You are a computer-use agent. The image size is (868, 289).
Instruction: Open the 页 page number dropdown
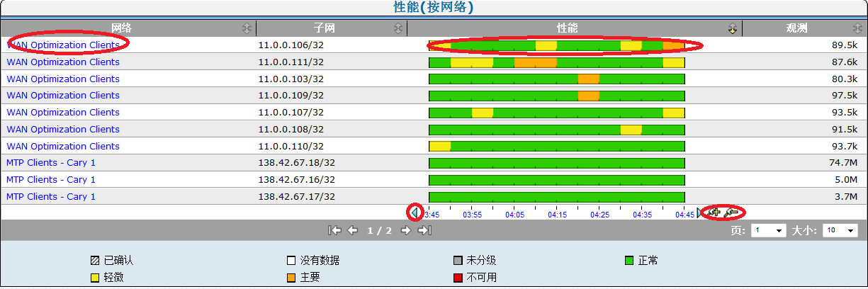(769, 231)
